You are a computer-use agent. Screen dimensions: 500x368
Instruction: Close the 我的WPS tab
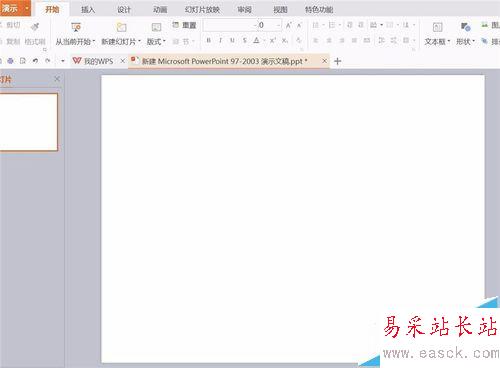click(x=122, y=61)
